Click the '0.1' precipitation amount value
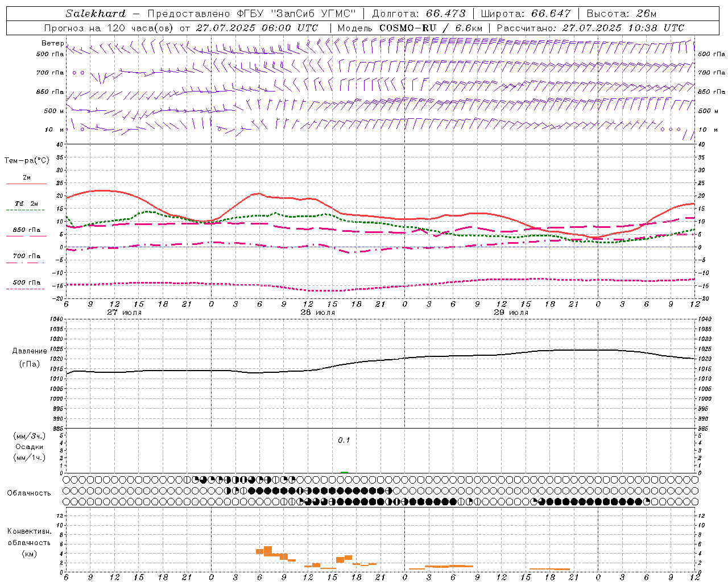The height and width of the screenshot is (582, 728). tap(344, 440)
